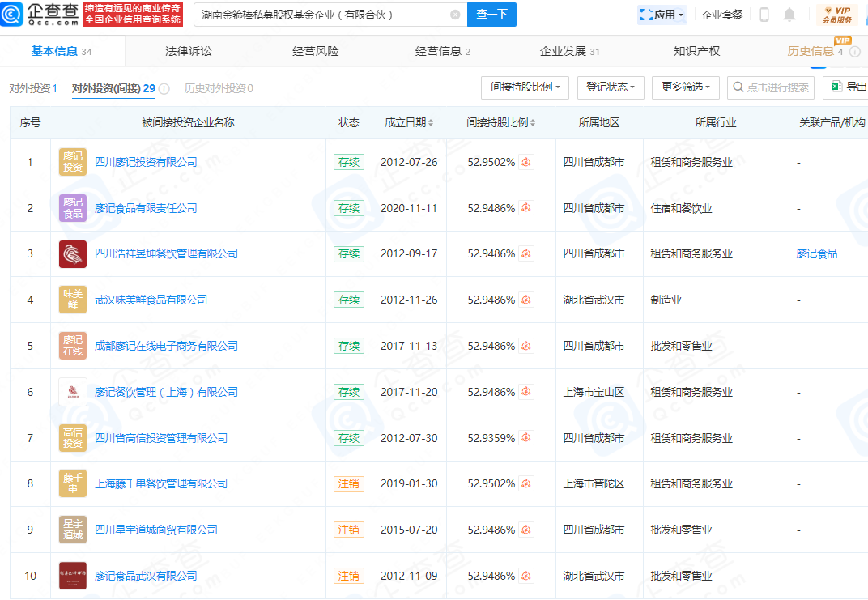Screen dimensions: 868x600
Task: Click the 味美鲜 company logo
Action: [x=73, y=300]
